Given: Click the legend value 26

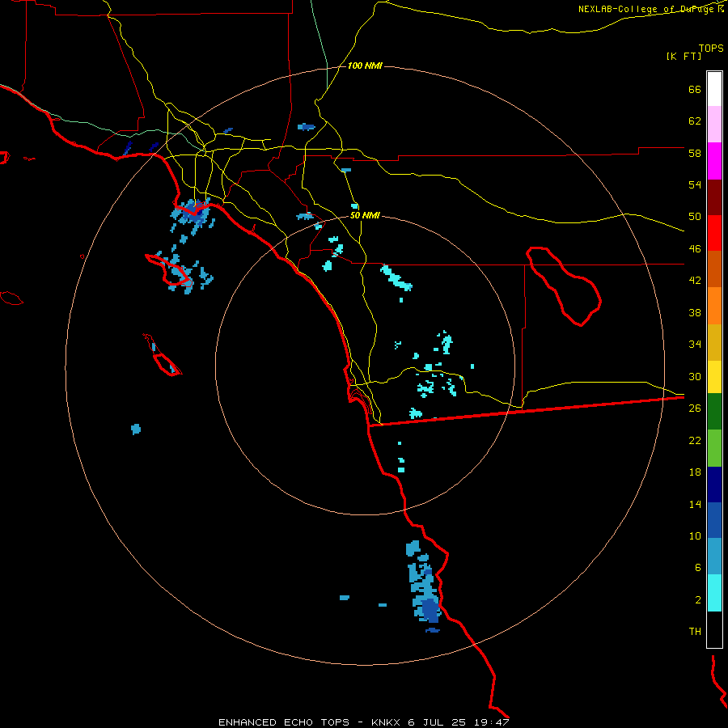Looking at the screenshot, I should tap(695, 408).
